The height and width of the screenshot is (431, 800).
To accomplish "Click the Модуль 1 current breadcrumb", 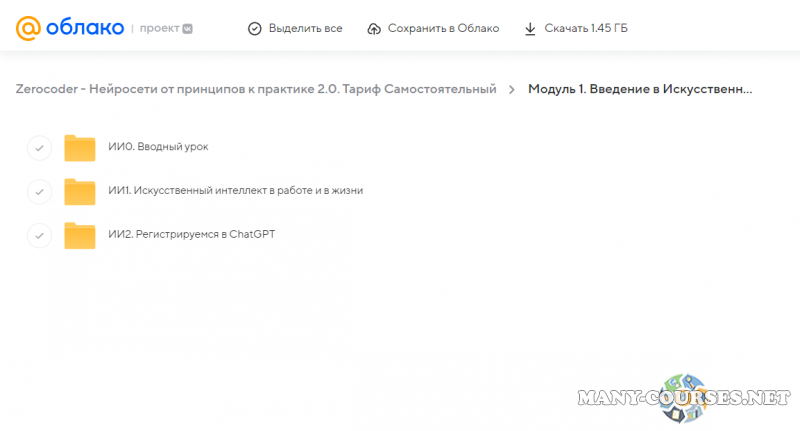I will pos(640,89).
